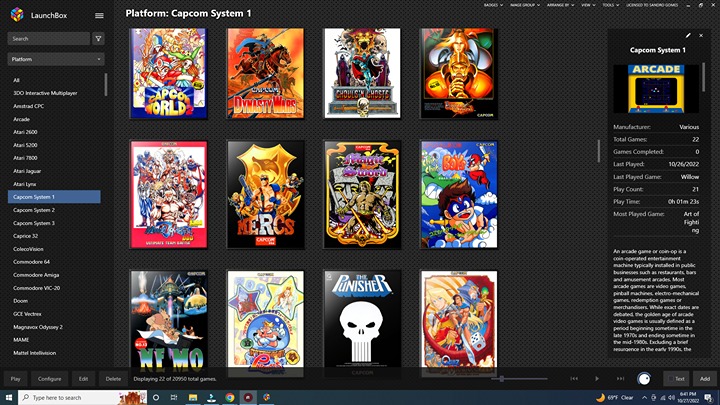The width and height of the screenshot is (720, 405).
Task: Open File Explorer from the taskbar
Action: tap(193, 397)
